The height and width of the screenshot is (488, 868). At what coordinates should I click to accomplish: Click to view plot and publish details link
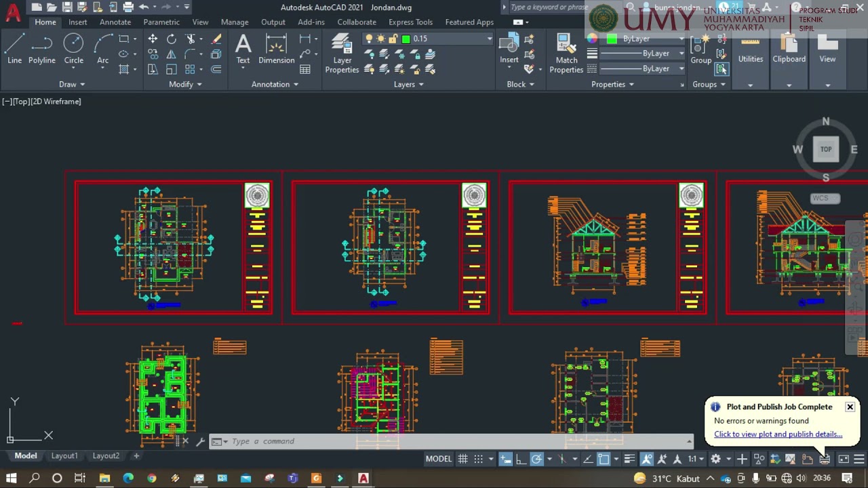coord(778,434)
